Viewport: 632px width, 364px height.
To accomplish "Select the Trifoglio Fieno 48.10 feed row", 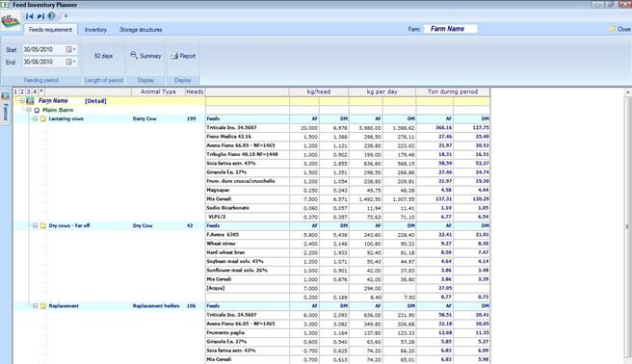I will (x=348, y=154).
